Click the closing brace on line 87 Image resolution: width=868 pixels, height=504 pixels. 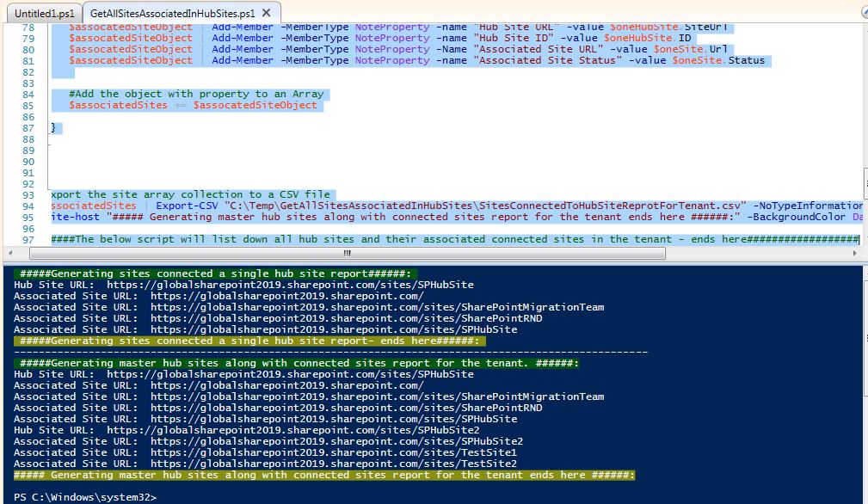click(x=55, y=127)
